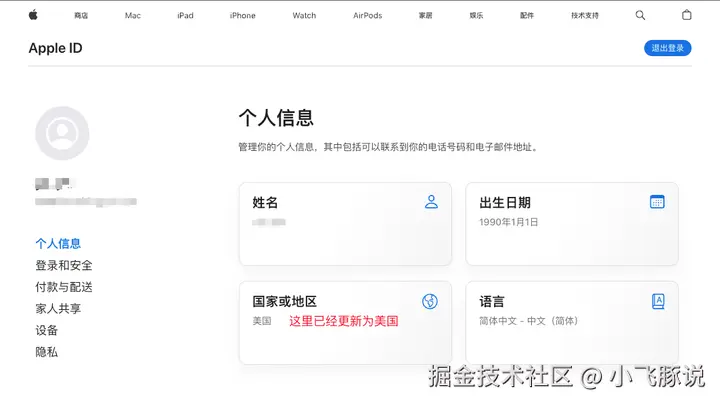Click the language book icon in 语言 card

click(658, 302)
